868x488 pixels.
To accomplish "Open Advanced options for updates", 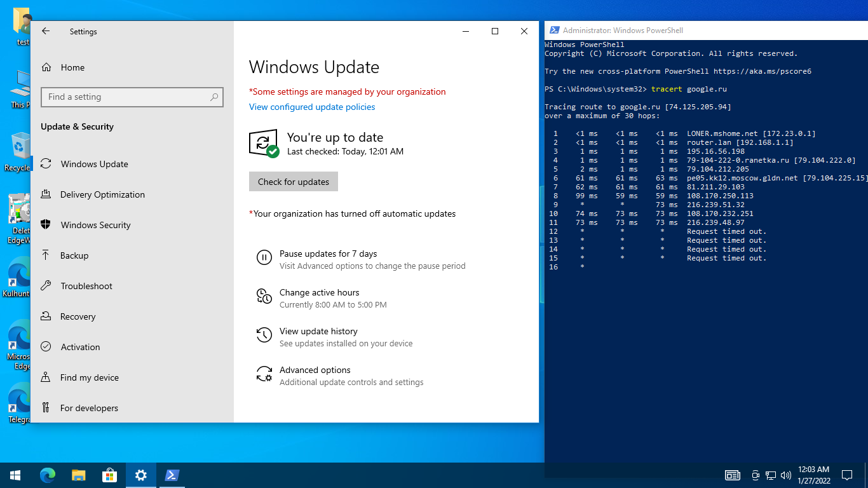I will click(x=315, y=370).
